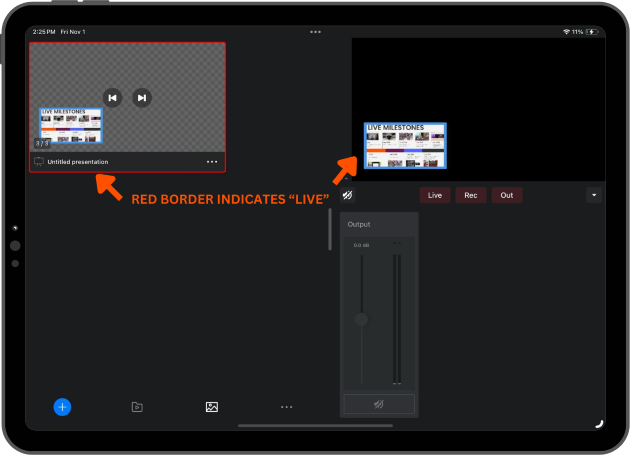Select the Untitled presentation layer title
The width and height of the screenshot is (630, 455).
pos(78,162)
